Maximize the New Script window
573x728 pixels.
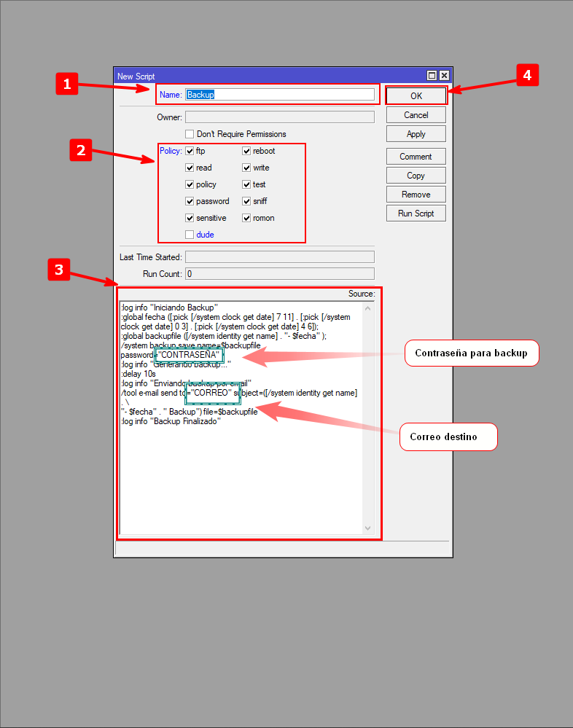click(432, 76)
